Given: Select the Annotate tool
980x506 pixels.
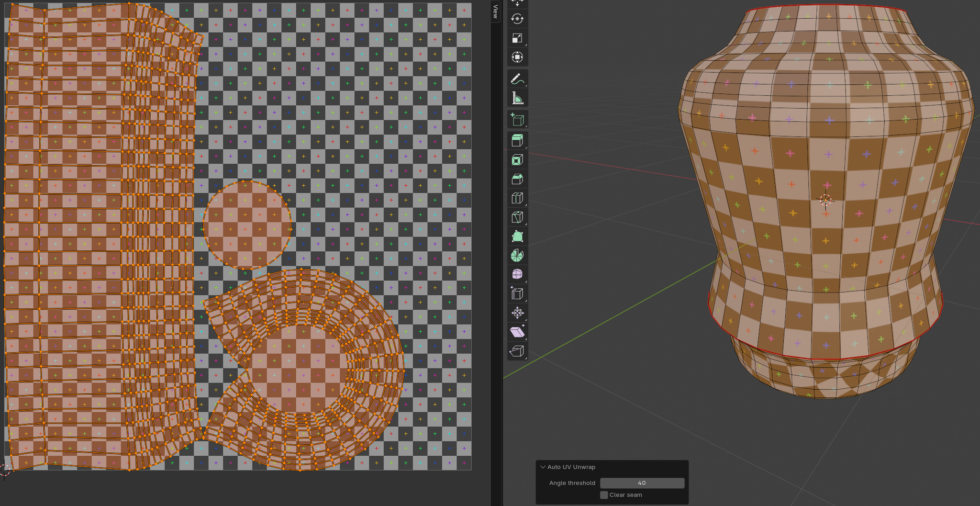Looking at the screenshot, I should (x=517, y=79).
